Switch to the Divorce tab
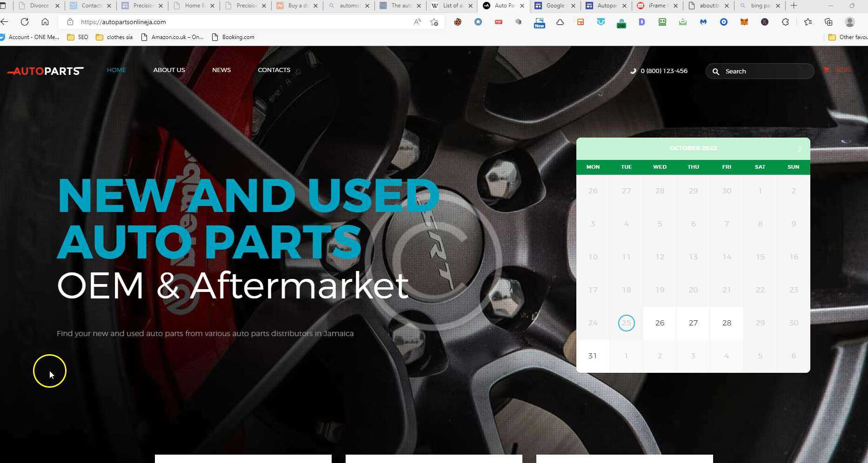 coord(39,6)
